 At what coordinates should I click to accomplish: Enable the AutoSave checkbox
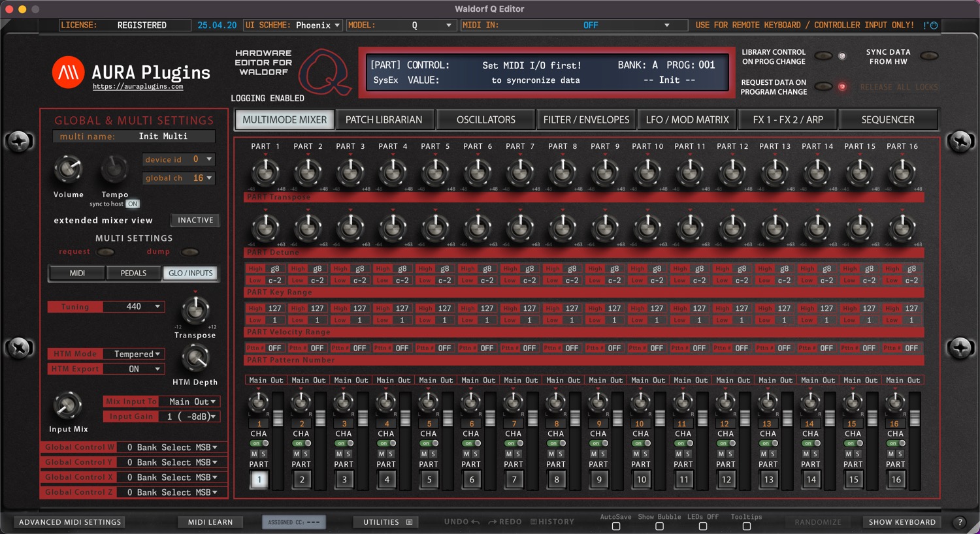[x=616, y=526]
